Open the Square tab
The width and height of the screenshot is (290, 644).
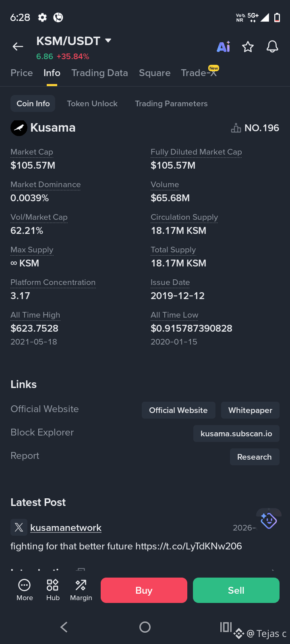tap(155, 73)
